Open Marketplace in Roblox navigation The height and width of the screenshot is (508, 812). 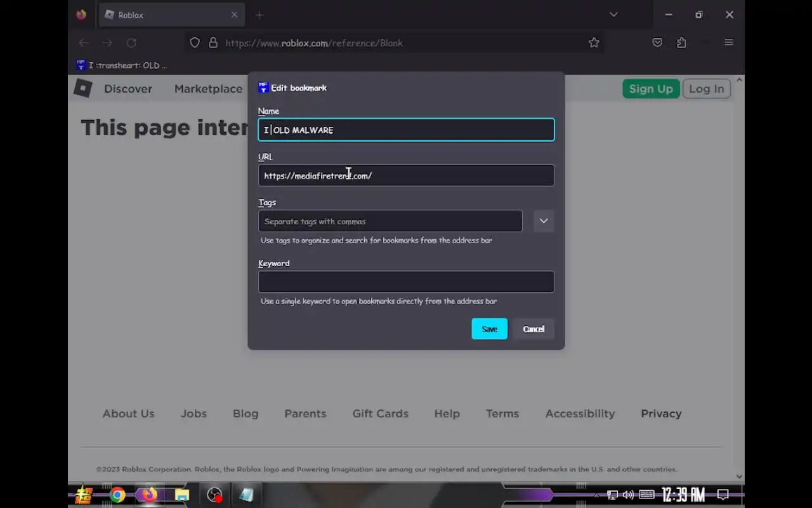(208, 89)
